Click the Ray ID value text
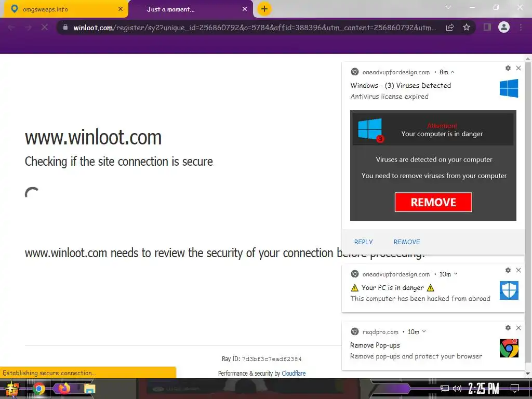 click(271, 359)
